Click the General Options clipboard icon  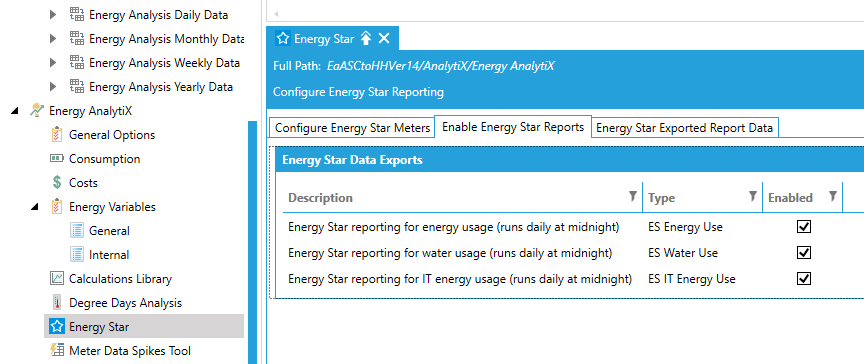coord(56,134)
